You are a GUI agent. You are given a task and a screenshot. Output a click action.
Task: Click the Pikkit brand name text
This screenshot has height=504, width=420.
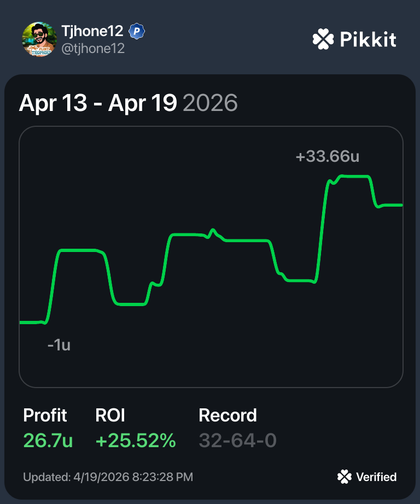coord(367,39)
